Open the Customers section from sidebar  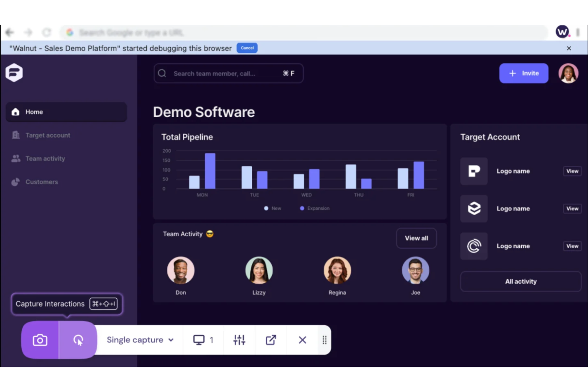tap(41, 182)
